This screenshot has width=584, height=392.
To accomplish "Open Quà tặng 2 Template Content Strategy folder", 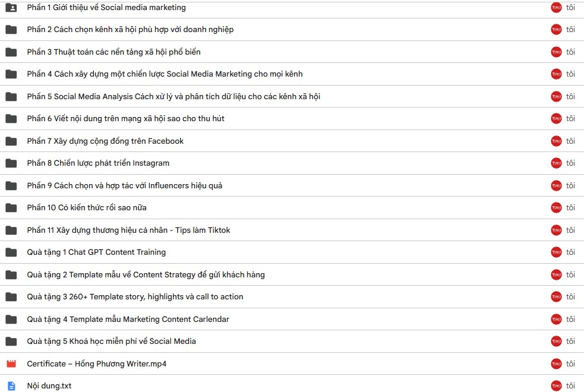I will (146, 275).
